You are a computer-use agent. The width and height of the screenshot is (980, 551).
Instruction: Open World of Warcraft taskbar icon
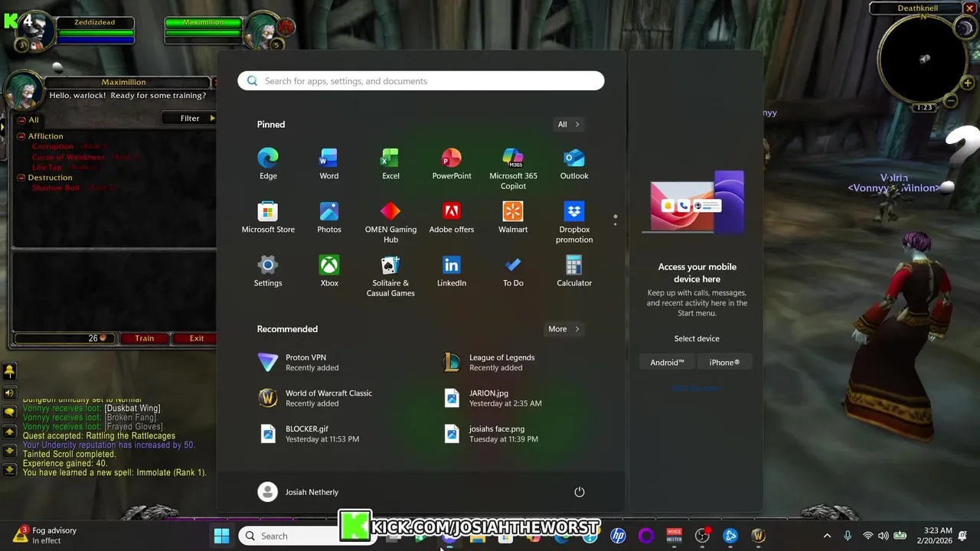click(x=758, y=536)
